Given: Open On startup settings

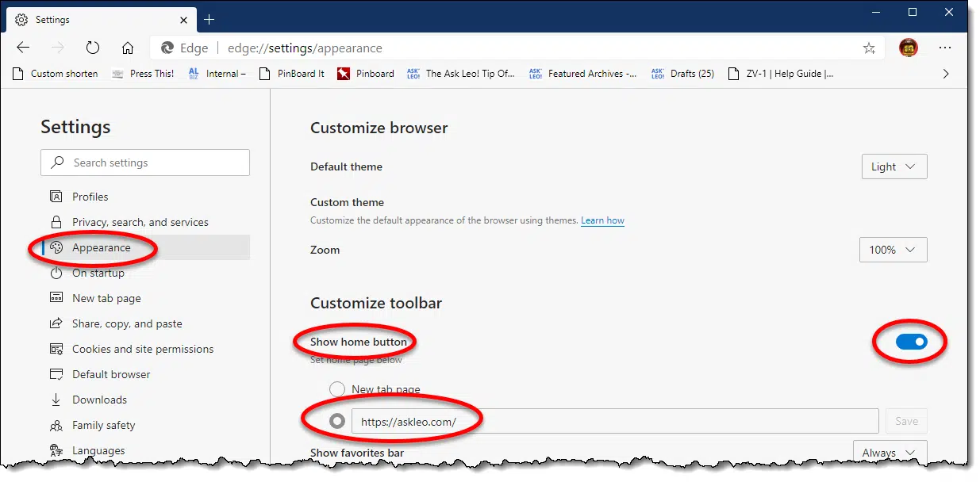Looking at the screenshot, I should [146, 273].
